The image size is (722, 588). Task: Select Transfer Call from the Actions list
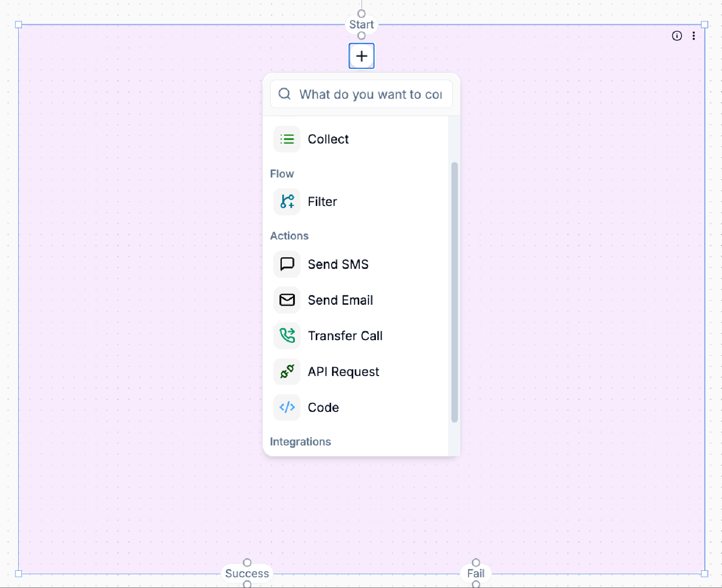coord(345,336)
